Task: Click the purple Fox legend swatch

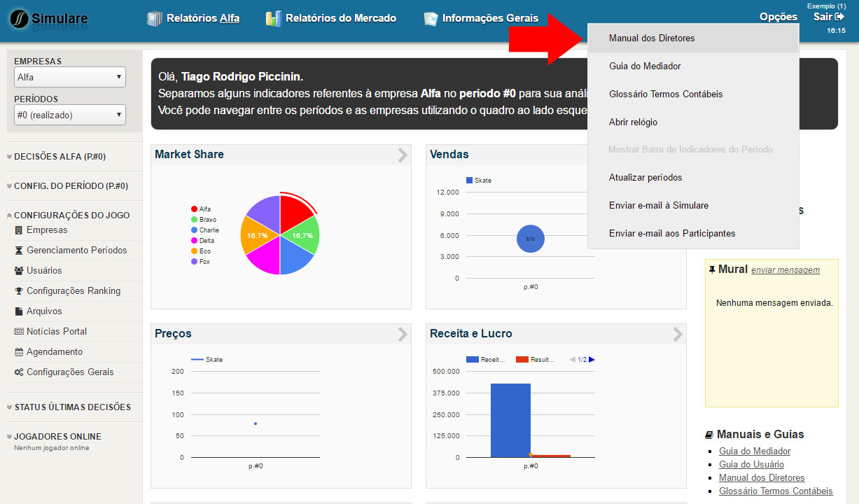Action: (x=194, y=262)
